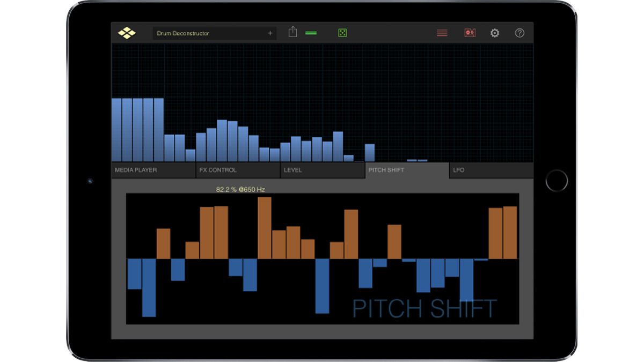Screen dimensions: 644x362
Task: Open the LEVEL tab
Action: tap(323, 170)
